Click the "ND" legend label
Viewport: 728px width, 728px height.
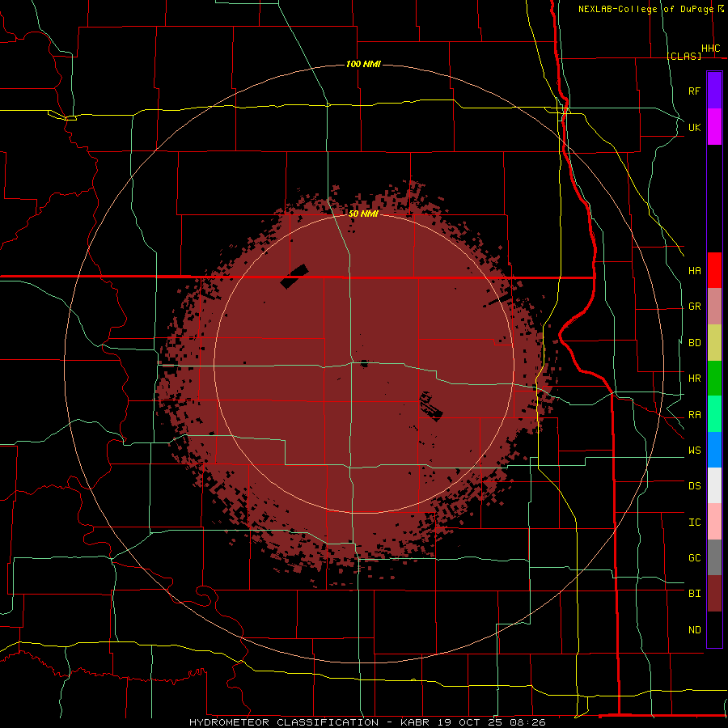[694, 630]
